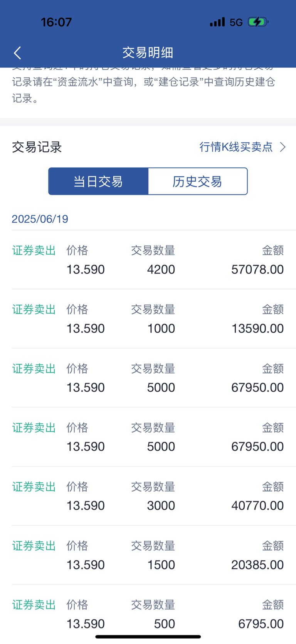
Task: Tap the back arrow icon
Action: [x=17, y=53]
